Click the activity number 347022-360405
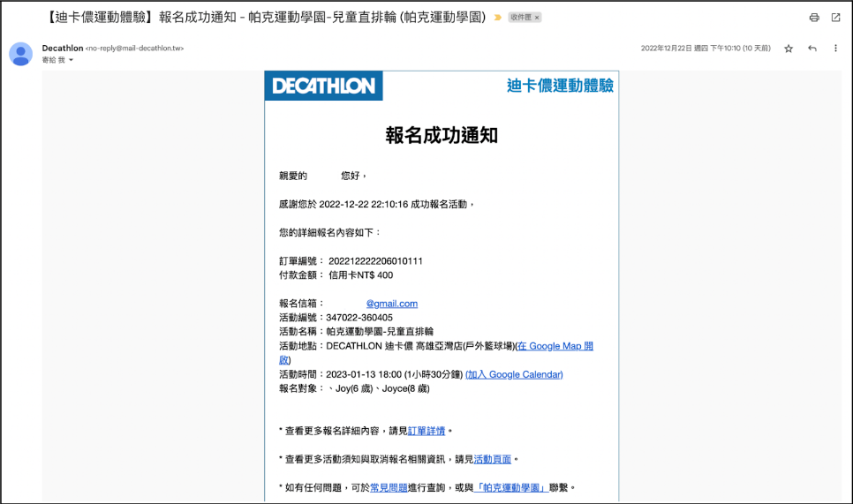853x504 pixels. pos(359,318)
